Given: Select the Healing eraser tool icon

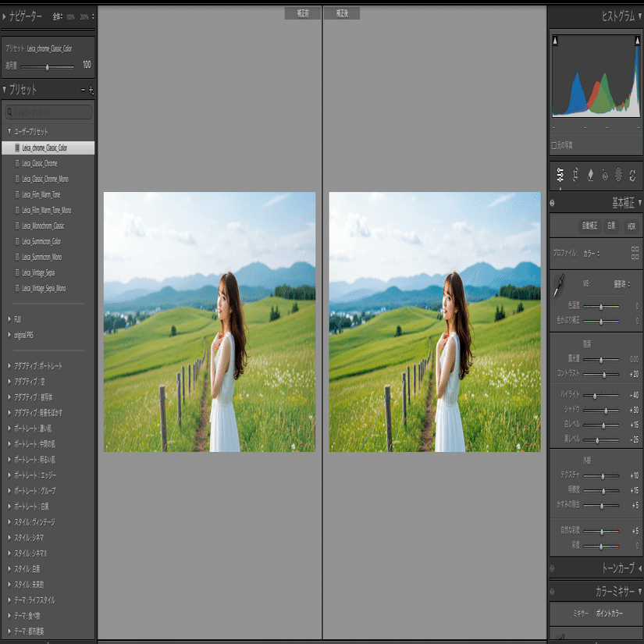Looking at the screenshot, I should [590, 175].
